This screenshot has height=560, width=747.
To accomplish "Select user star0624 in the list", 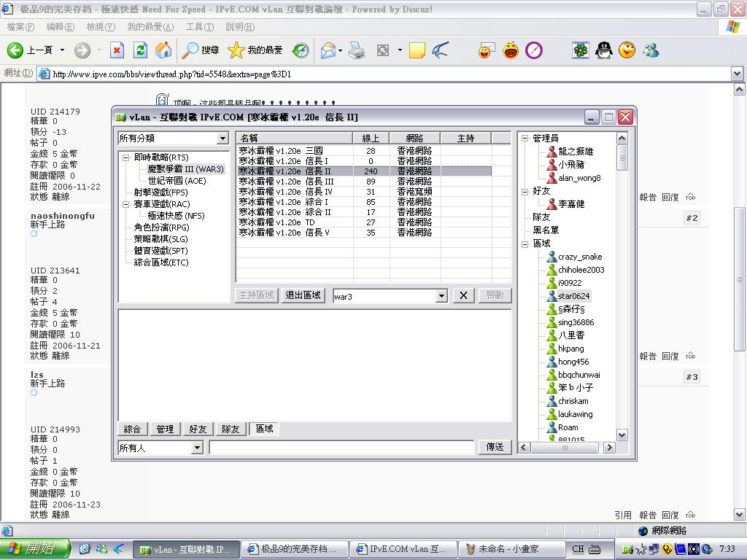I will click(573, 296).
